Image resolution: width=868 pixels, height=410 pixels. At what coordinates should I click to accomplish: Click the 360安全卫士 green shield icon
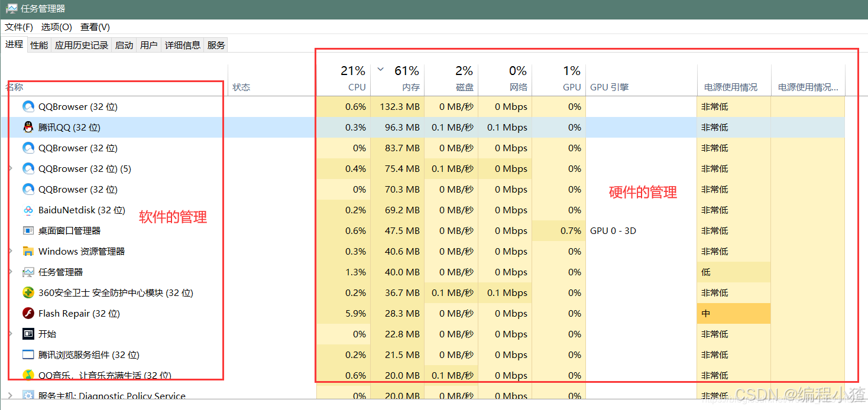28,293
